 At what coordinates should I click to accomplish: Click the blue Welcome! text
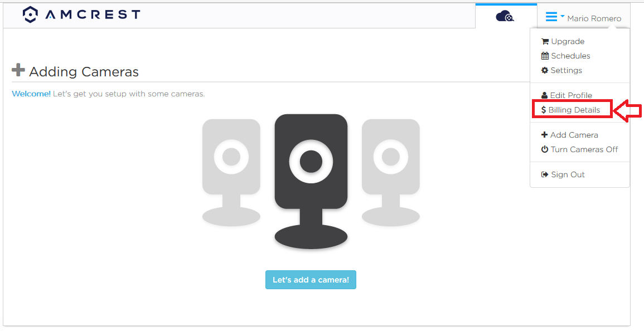tap(31, 94)
